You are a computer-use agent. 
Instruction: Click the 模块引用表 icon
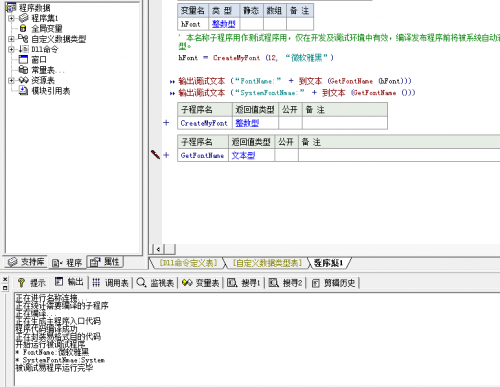point(23,90)
